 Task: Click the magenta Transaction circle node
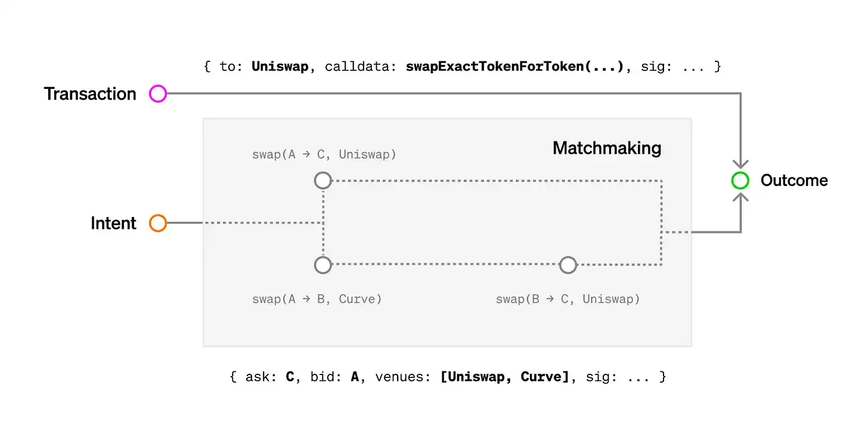pyautogui.click(x=158, y=94)
